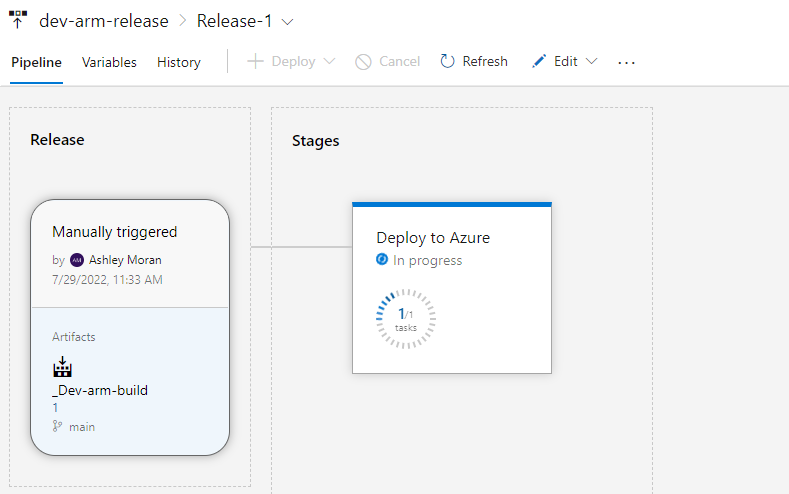789x494 pixels.
Task: Open the Edit dropdown chevron
Action: (x=591, y=62)
